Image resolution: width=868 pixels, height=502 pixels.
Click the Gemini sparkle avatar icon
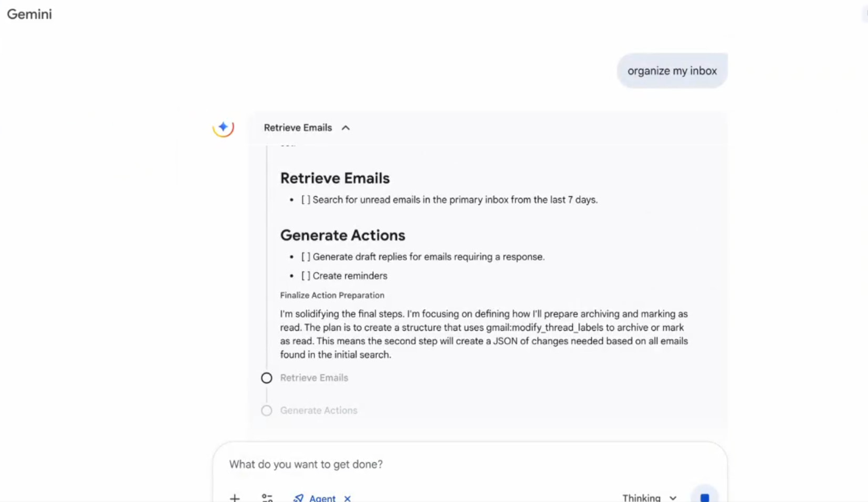[223, 128]
